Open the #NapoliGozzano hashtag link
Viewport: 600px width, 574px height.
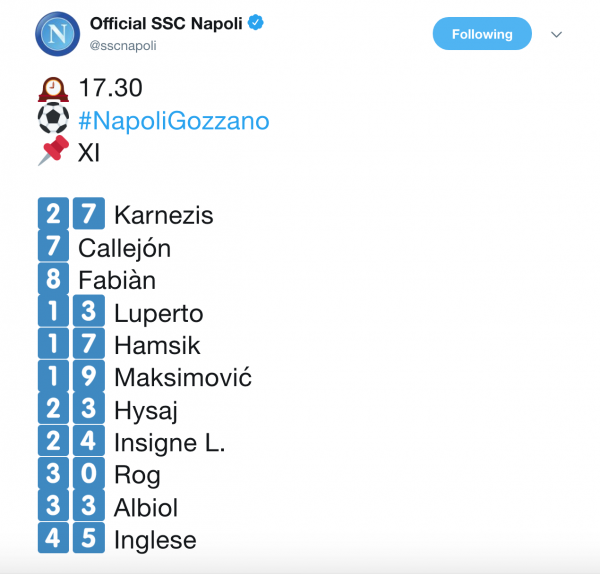tap(173, 121)
